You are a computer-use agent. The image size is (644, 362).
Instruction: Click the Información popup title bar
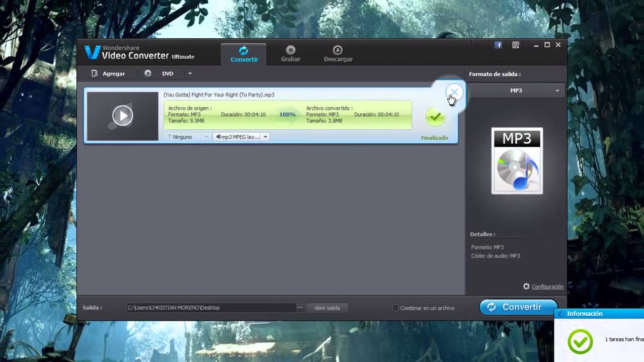pyautogui.click(x=599, y=314)
